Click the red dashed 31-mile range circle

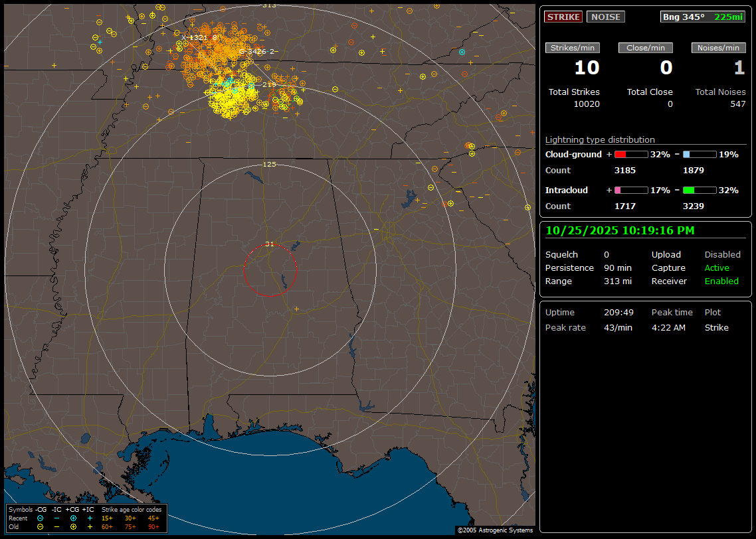tap(244, 271)
